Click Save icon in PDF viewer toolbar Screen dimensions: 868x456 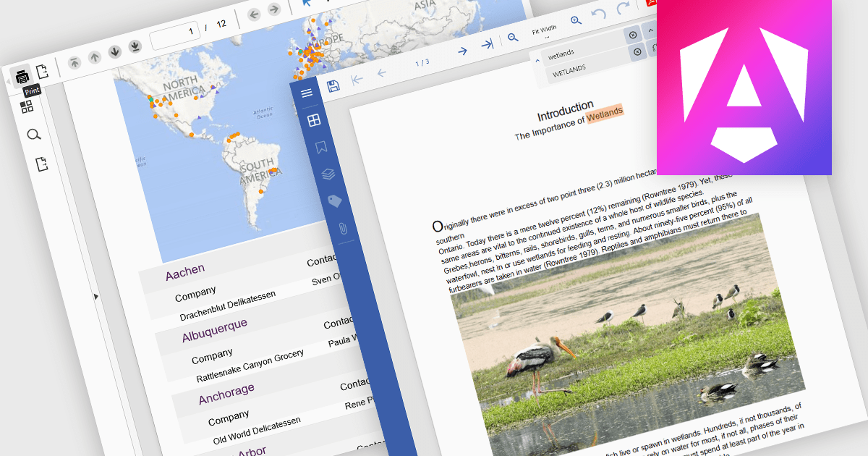(333, 86)
